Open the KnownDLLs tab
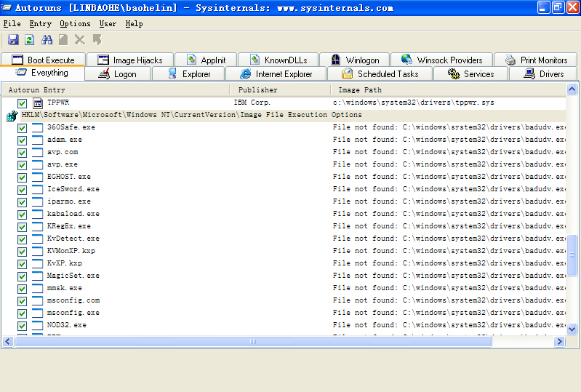Viewport: 581px width, 392px height. 279,60
